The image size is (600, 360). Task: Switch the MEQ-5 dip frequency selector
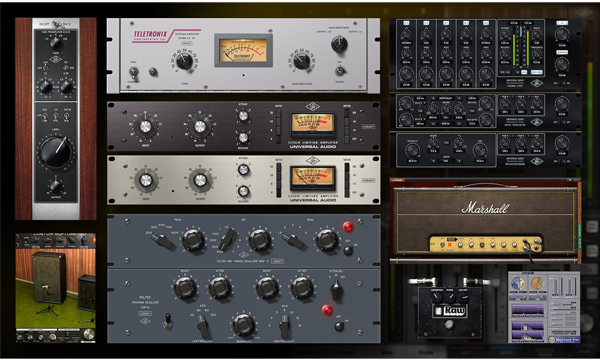(229, 239)
